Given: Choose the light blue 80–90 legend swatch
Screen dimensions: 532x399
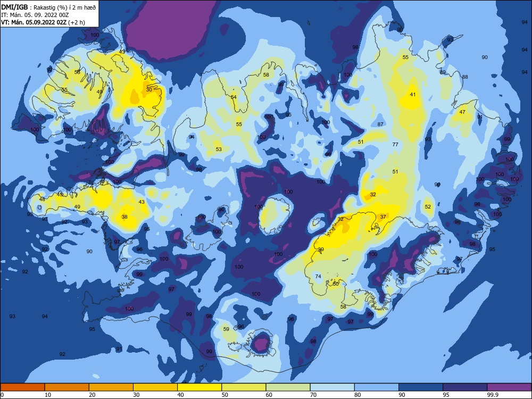Looking at the screenshot, I should (x=376, y=387).
